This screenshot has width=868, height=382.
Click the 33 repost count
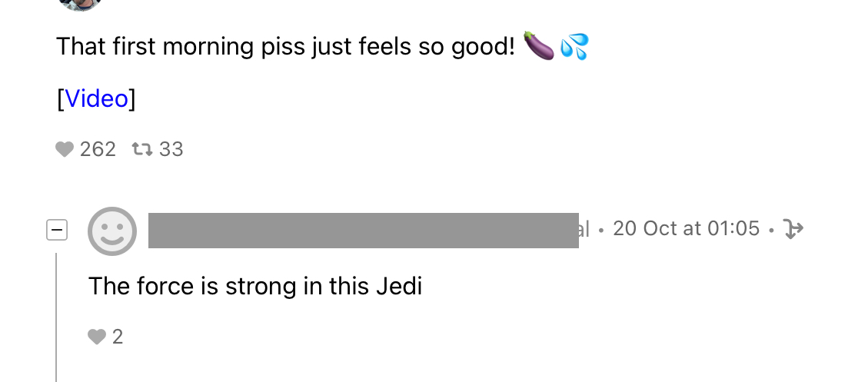pos(171,149)
